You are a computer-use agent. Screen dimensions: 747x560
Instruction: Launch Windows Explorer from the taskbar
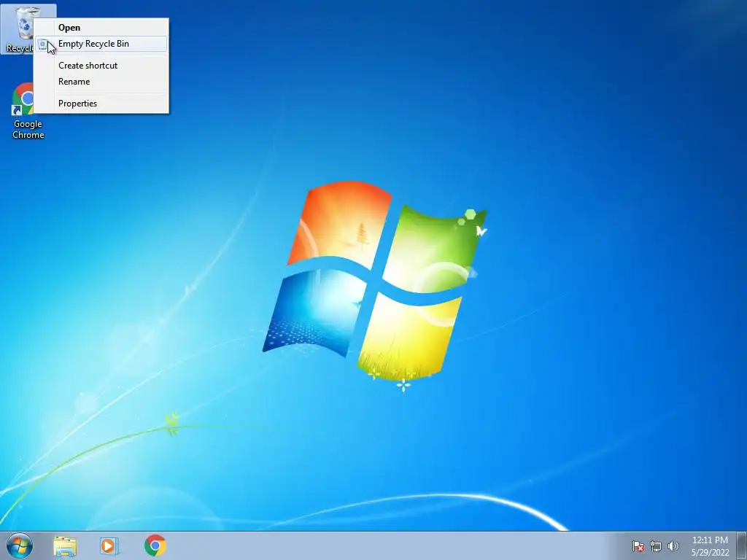(65, 546)
